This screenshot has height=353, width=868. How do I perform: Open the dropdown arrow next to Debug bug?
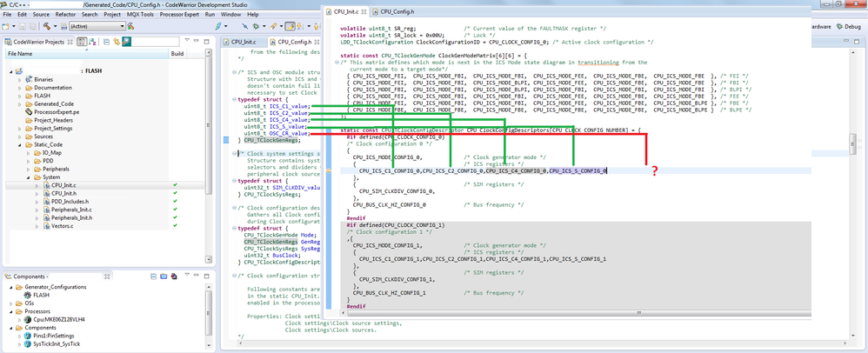point(264,26)
